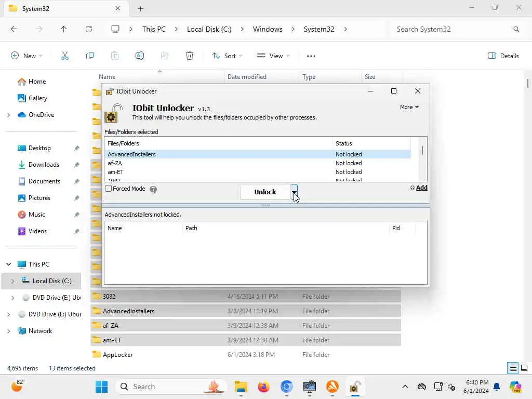The image size is (532, 399).
Task: Open the See more ellipsis menu
Action: (311, 56)
